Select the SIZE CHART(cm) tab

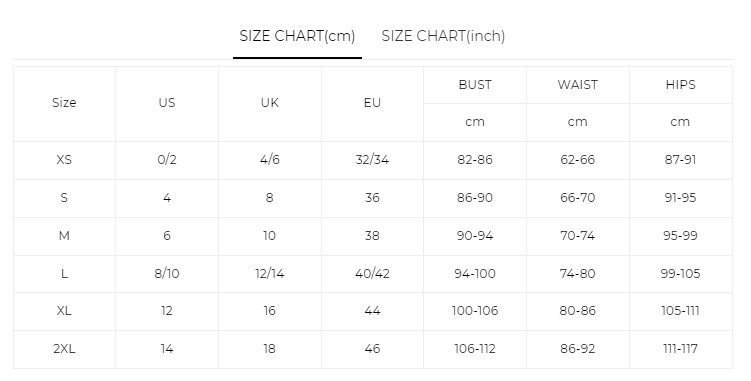(297, 36)
